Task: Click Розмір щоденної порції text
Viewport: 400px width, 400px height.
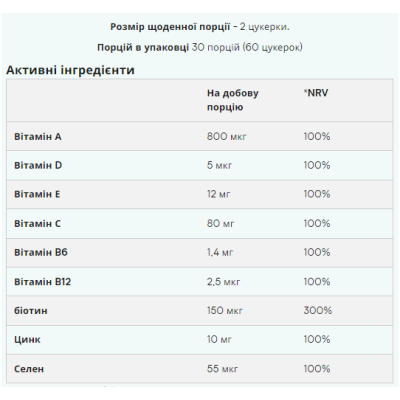Action: (x=170, y=27)
